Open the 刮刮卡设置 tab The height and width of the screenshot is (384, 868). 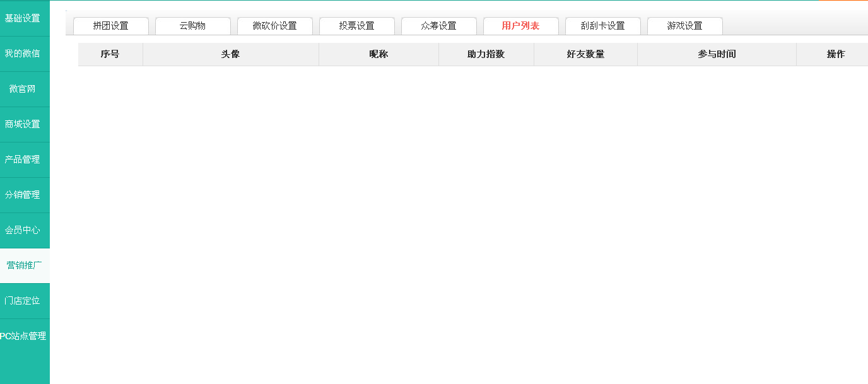coord(602,26)
